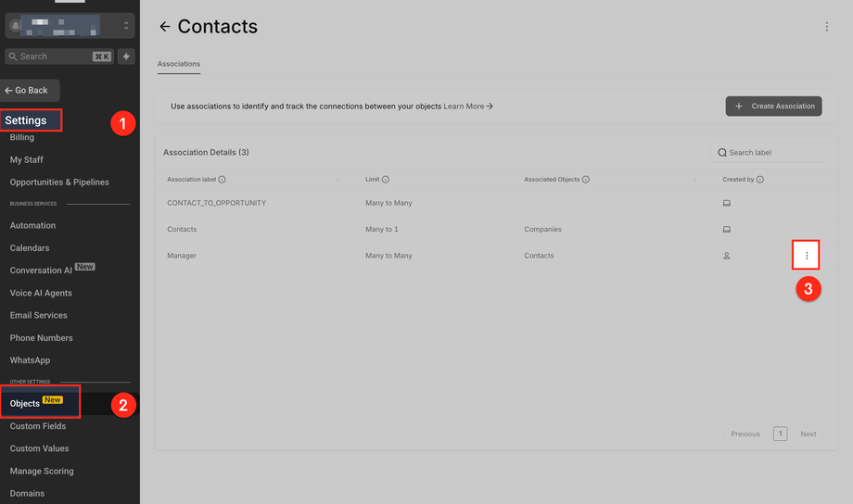Open Automation in the sidebar
The width and height of the screenshot is (853, 504).
pyautogui.click(x=32, y=225)
